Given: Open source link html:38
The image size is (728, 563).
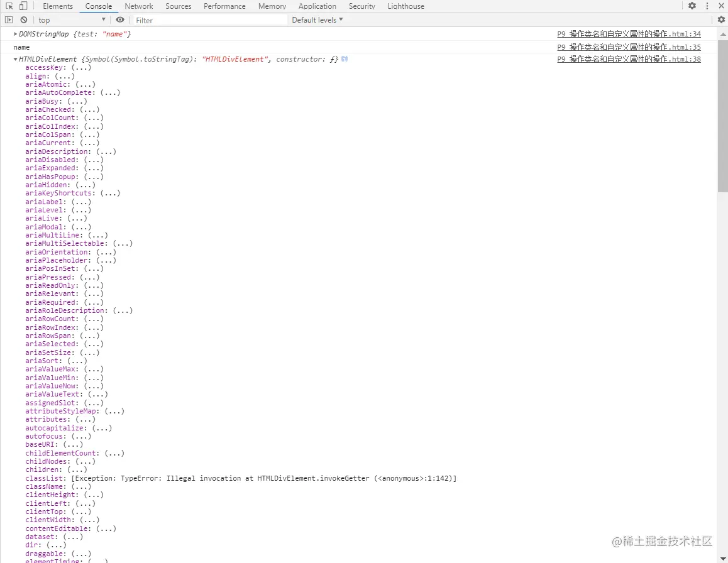Looking at the screenshot, I should coord(629,59).
